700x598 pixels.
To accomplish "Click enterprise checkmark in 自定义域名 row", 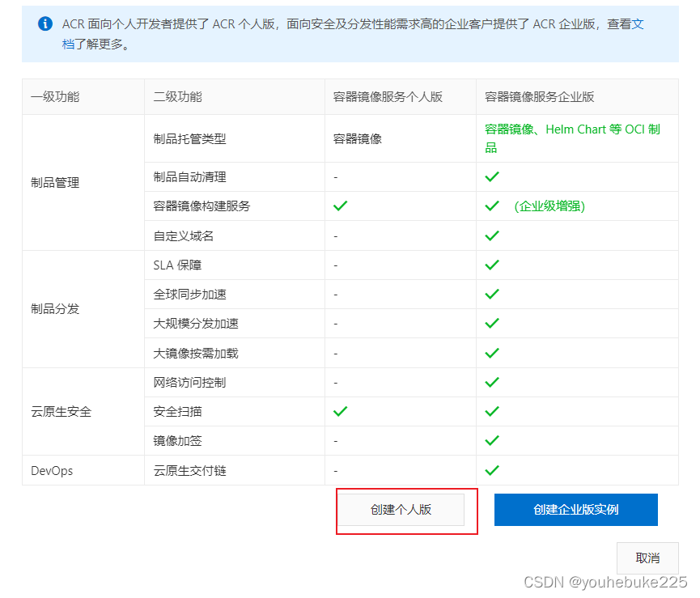I will tap(492, 236).
